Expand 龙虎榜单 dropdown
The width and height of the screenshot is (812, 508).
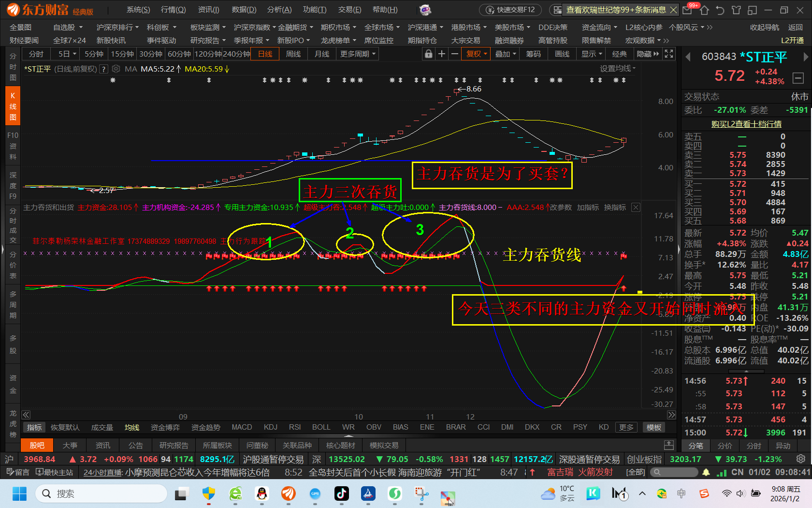point(339,41)
